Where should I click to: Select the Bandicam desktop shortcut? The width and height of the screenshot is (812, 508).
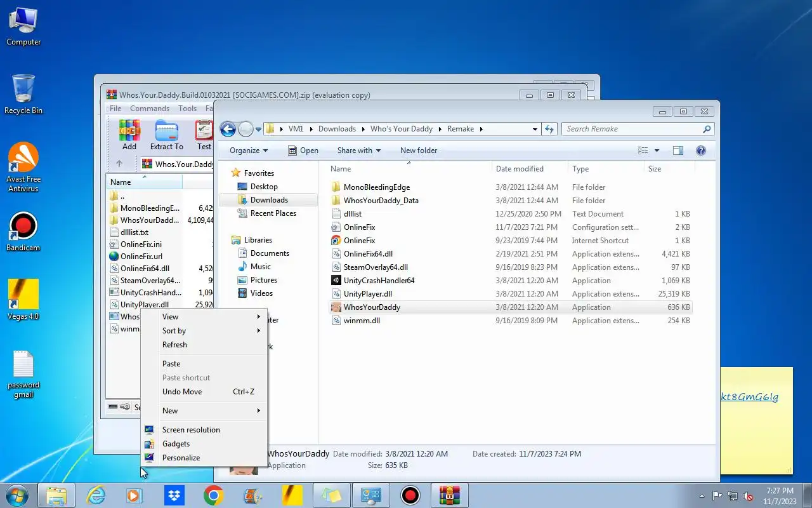[x=23, y=232]
